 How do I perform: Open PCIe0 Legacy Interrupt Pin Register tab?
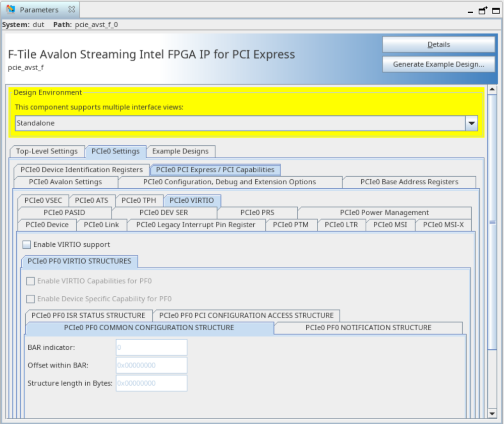point(196,225)
